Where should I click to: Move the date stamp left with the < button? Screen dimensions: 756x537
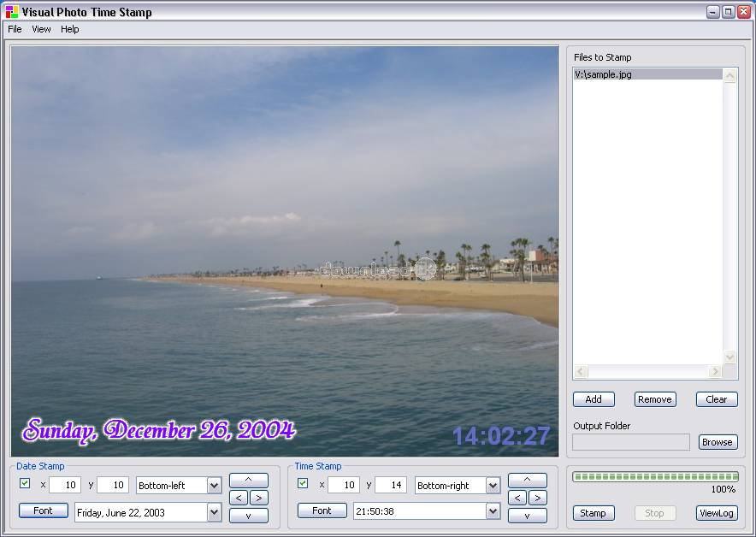click(x=239, y=498)
